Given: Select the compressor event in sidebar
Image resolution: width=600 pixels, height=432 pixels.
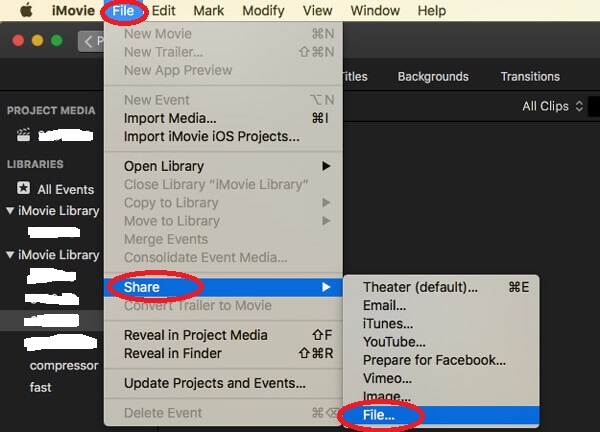Looking at the screenshot, I should coord(64,366).
